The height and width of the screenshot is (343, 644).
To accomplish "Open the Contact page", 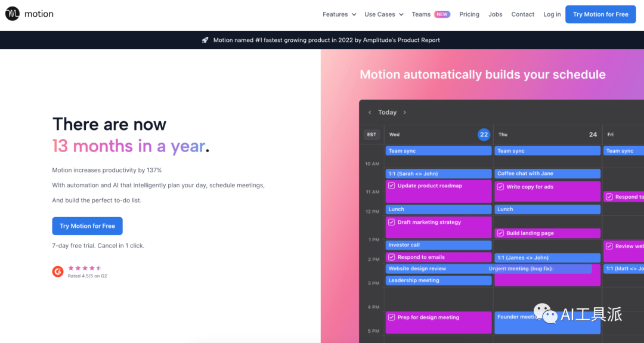I will pyautogui.click(x=522, y=14).
